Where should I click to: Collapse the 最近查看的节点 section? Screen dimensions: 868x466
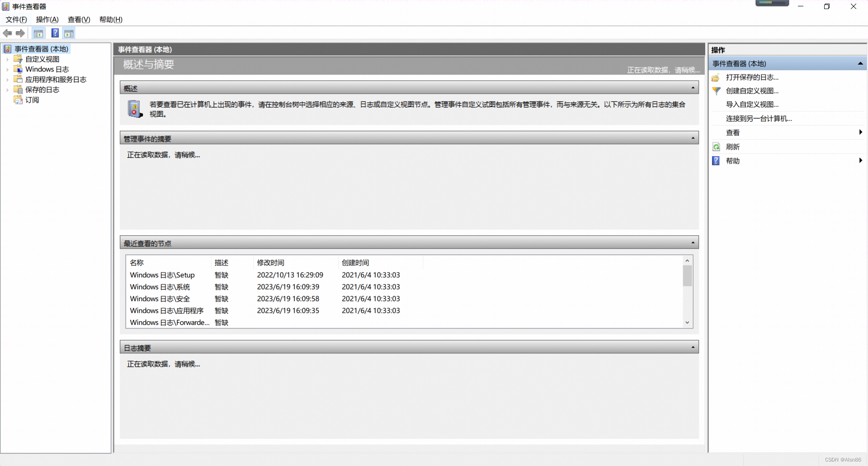click(x=693, y=243)
